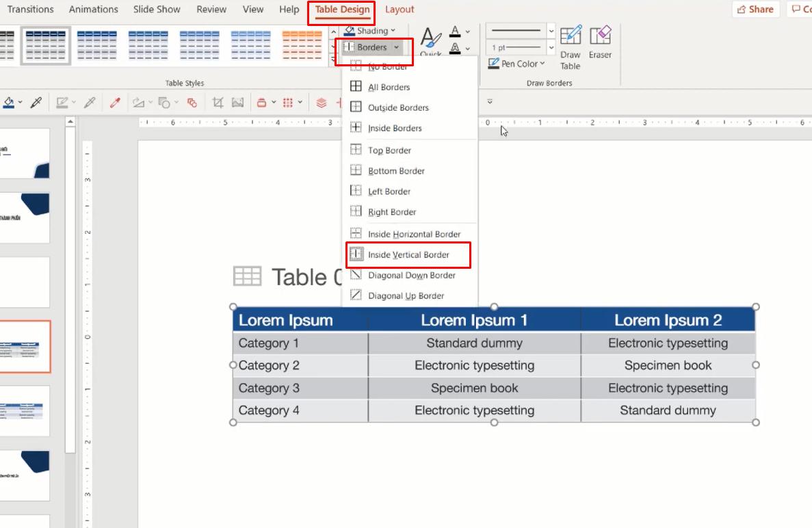Expand the toolbar overflow chevron

490,101
